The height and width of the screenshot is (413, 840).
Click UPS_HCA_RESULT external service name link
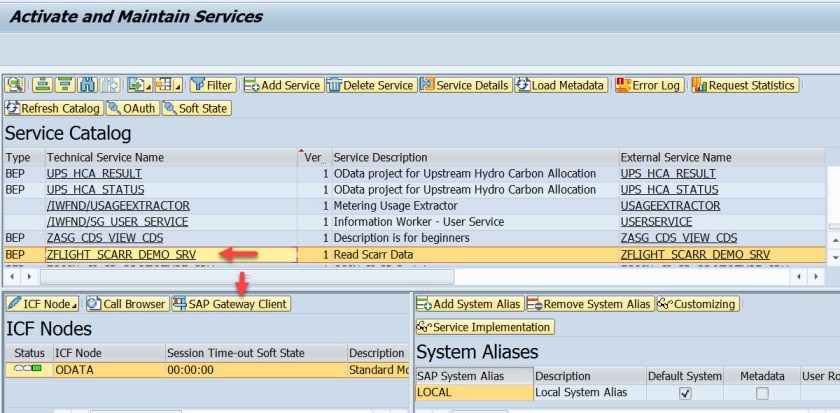click(668, 173)
